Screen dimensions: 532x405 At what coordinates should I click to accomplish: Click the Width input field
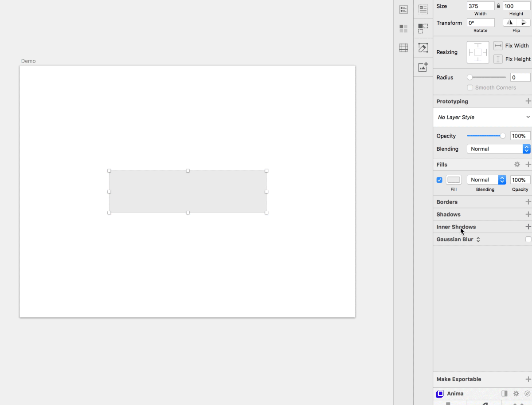tap(481, 6)
